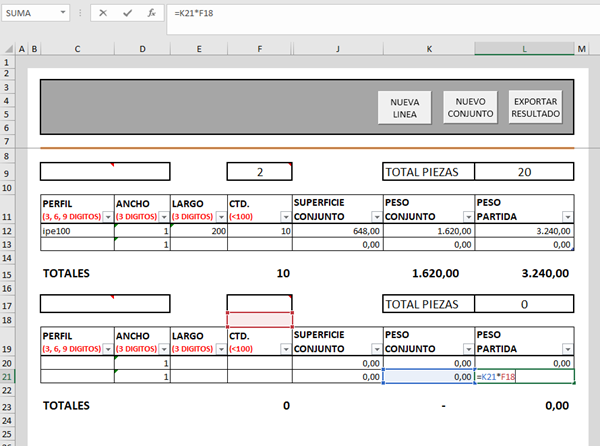Open ANCHO filter dropdown in second table
Image resolution: width=600 pixels, height=446 pixels.
[x=164, y=348]
